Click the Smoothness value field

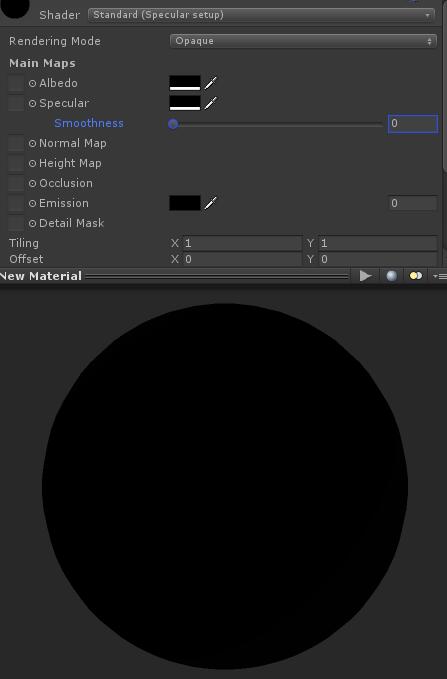(413, 123)
